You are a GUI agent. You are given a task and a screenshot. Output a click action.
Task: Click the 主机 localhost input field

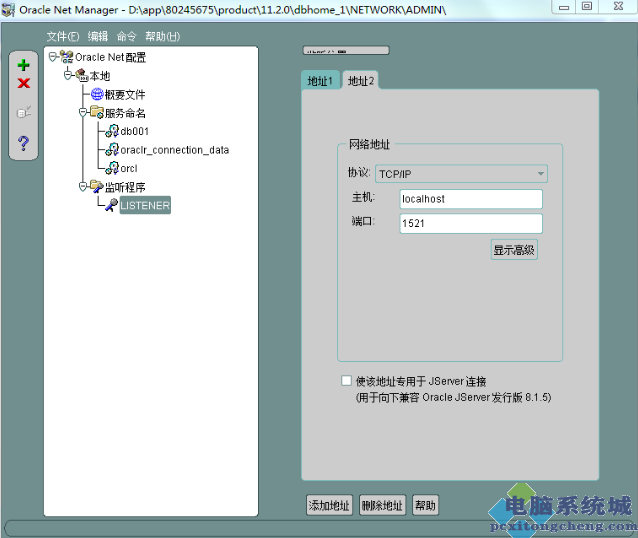[x=471, y=199]
